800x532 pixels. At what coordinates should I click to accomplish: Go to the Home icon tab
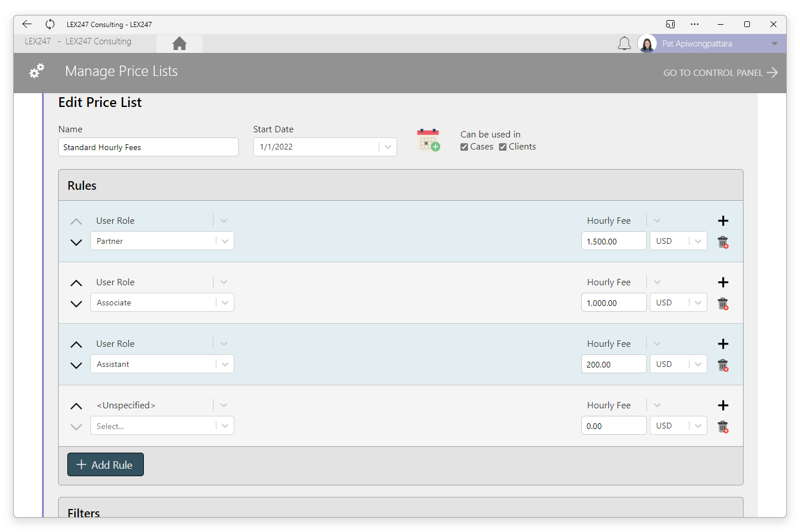tap(180, 44)
